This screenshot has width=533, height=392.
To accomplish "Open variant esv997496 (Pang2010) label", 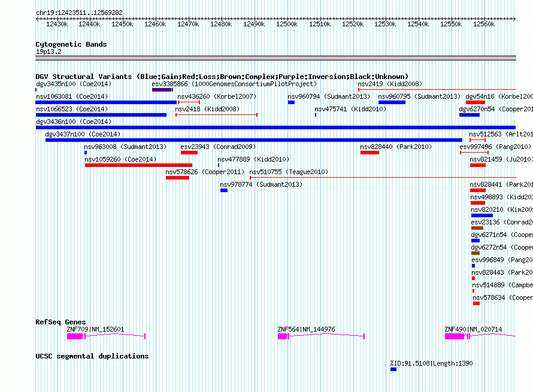I will click(495, 147).
